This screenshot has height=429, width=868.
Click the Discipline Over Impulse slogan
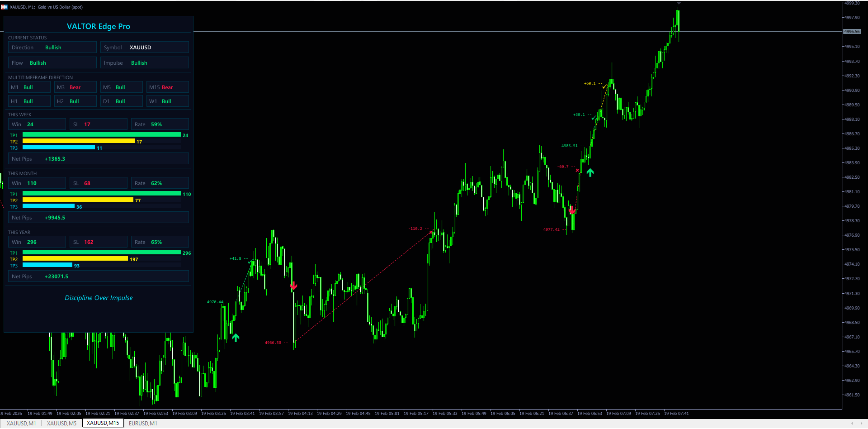(99, 298)
